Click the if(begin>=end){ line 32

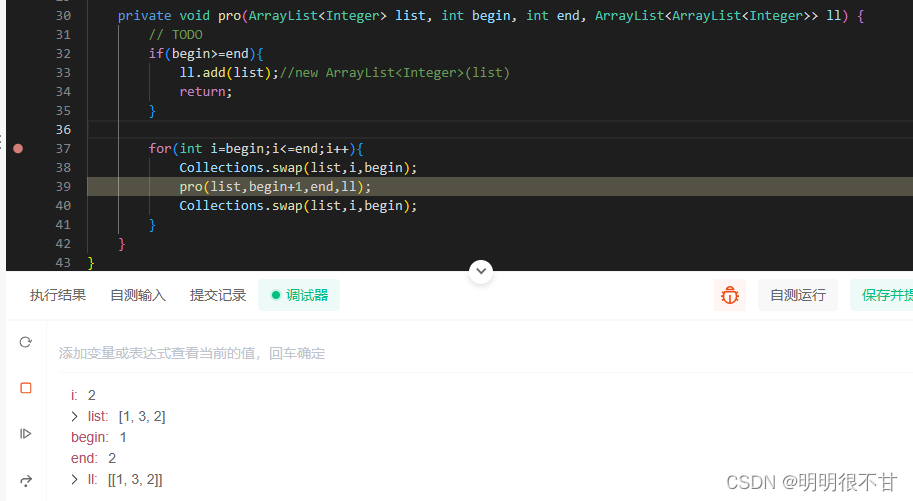206,54
